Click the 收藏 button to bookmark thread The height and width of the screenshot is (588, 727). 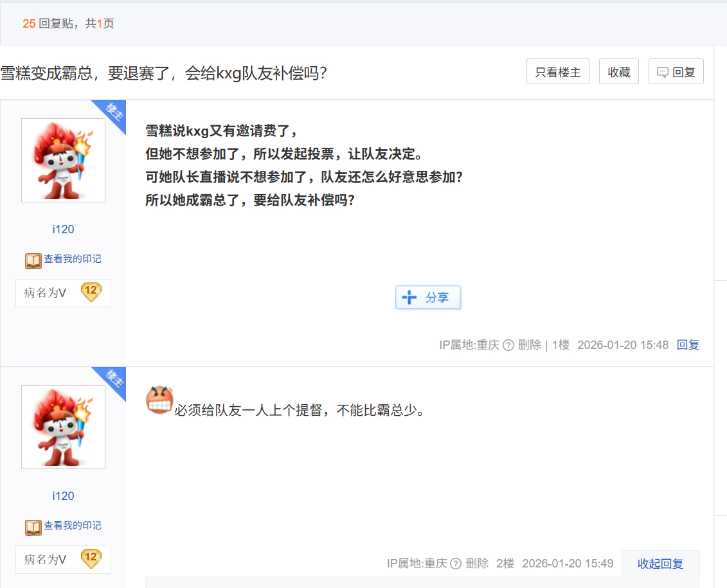(x=618, y=72)
